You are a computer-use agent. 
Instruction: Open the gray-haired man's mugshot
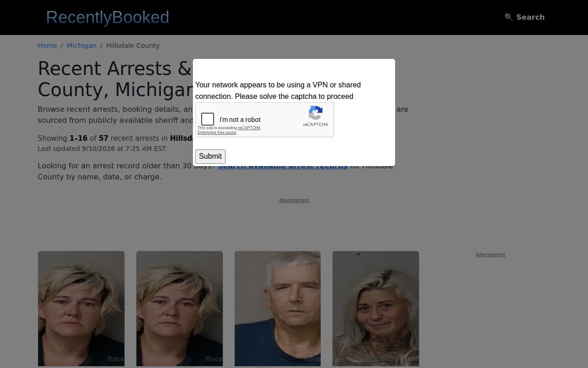(277, 309)
